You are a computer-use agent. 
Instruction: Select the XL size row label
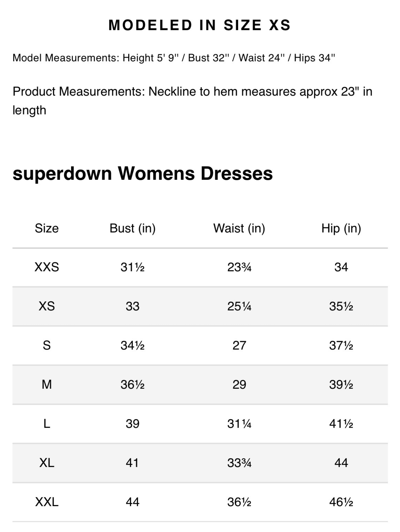[x=47, y=463]
